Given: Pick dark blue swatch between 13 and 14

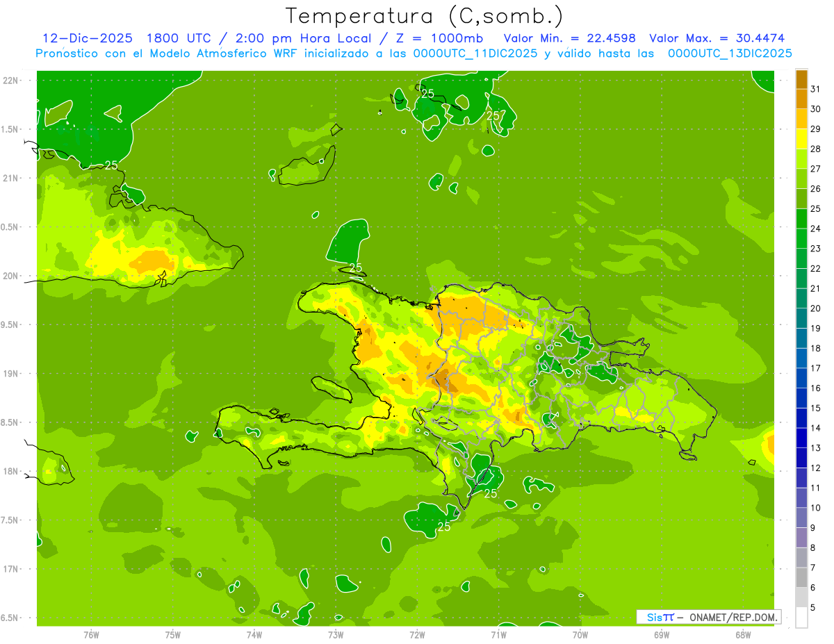Looking at the screenshot, I should [x=801, y=438].
